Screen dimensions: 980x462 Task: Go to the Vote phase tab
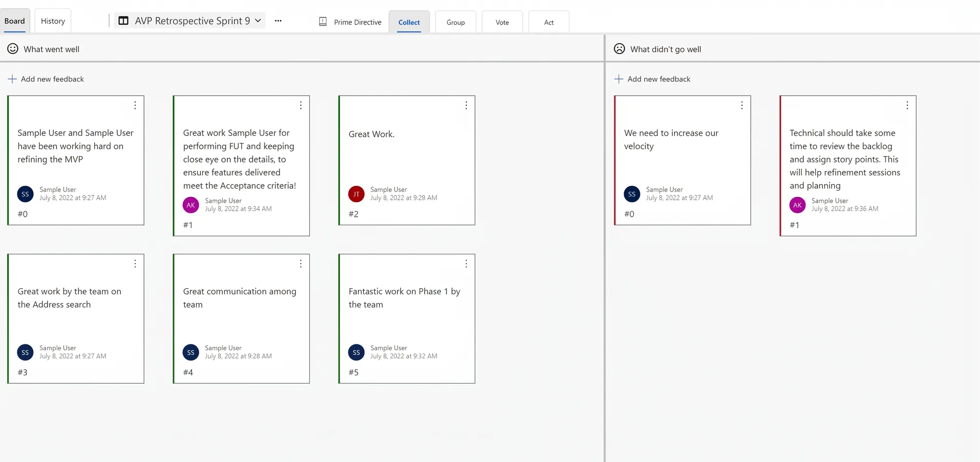502,22
